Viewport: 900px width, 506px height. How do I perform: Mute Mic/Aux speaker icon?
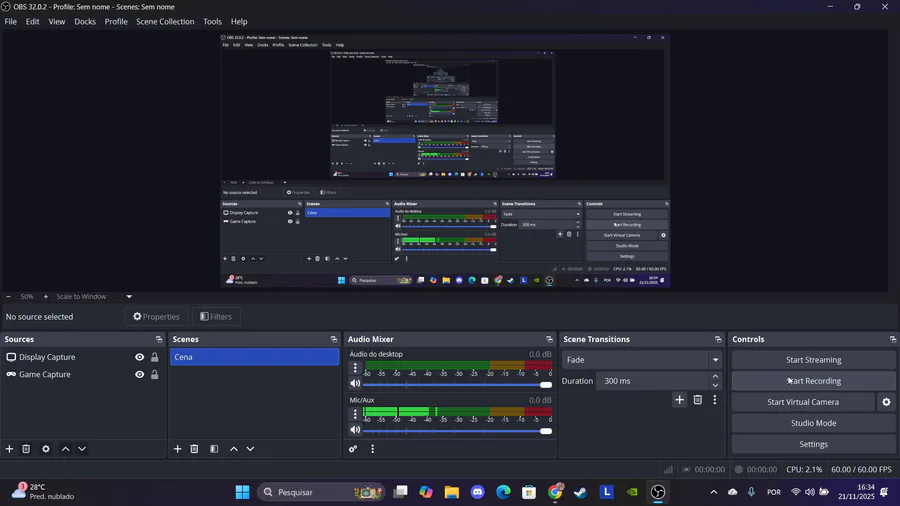click(x=355, y=430)
